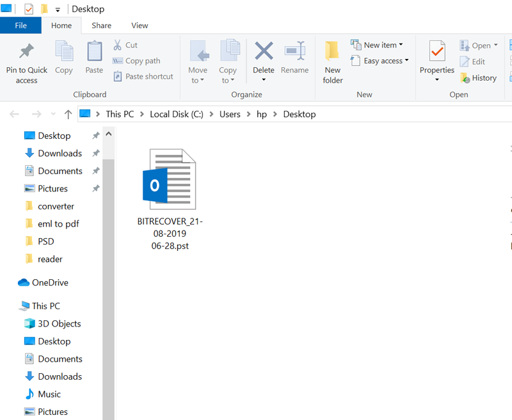
Task: Click This PC in address bar
Action: [x=120, y=114]
